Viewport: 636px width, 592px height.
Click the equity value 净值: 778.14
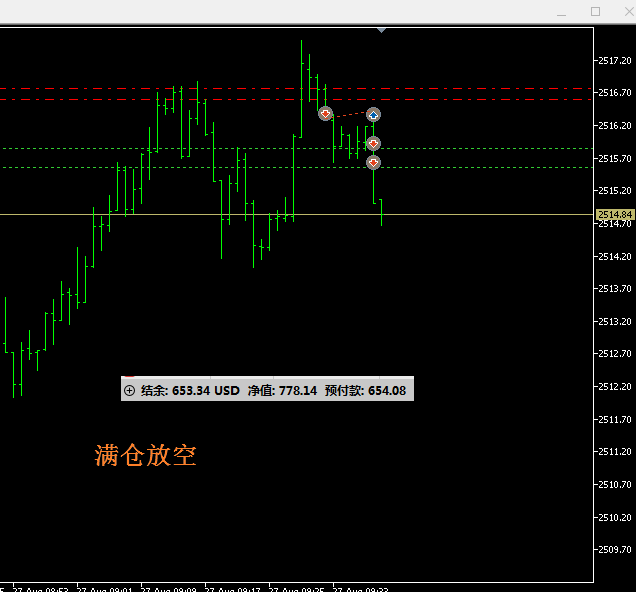click(x=282, y=390)
